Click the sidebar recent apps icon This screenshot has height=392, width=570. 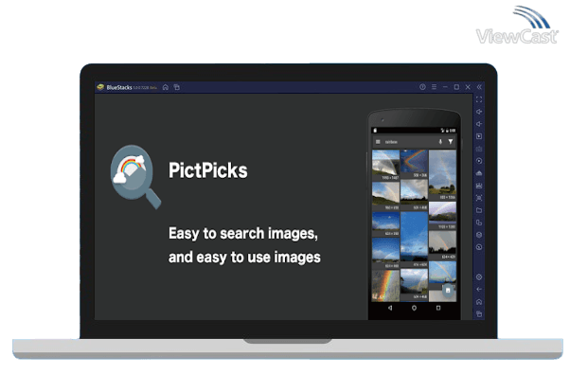pyautogui.click(x=479, y=314)
